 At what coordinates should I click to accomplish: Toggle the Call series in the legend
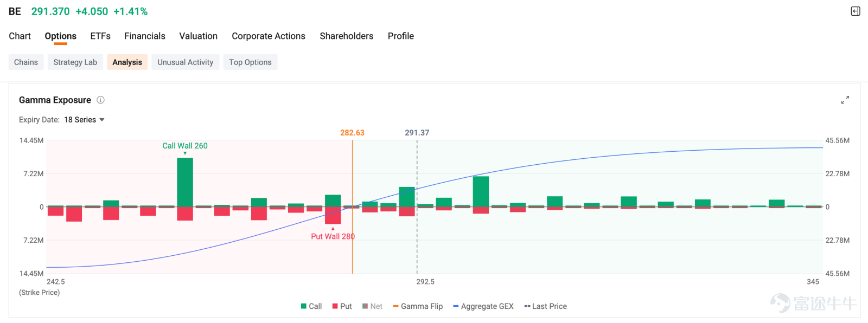coord(311,306)
